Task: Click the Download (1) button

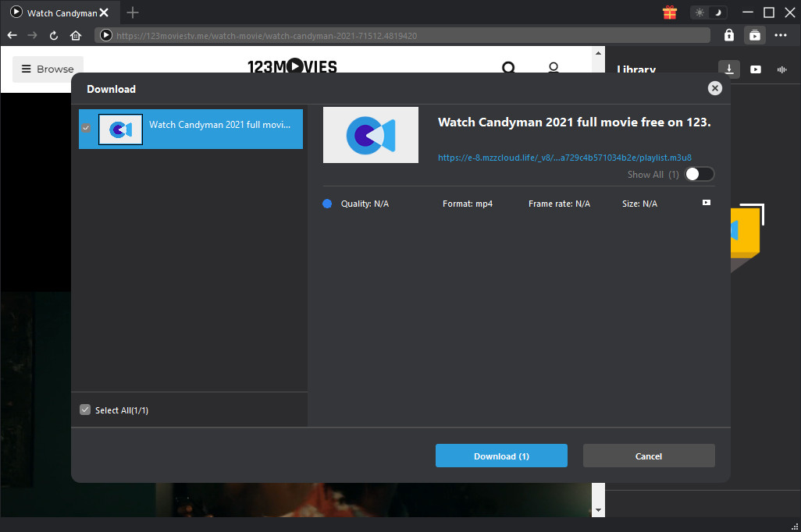Action: [x=501, y=456]
